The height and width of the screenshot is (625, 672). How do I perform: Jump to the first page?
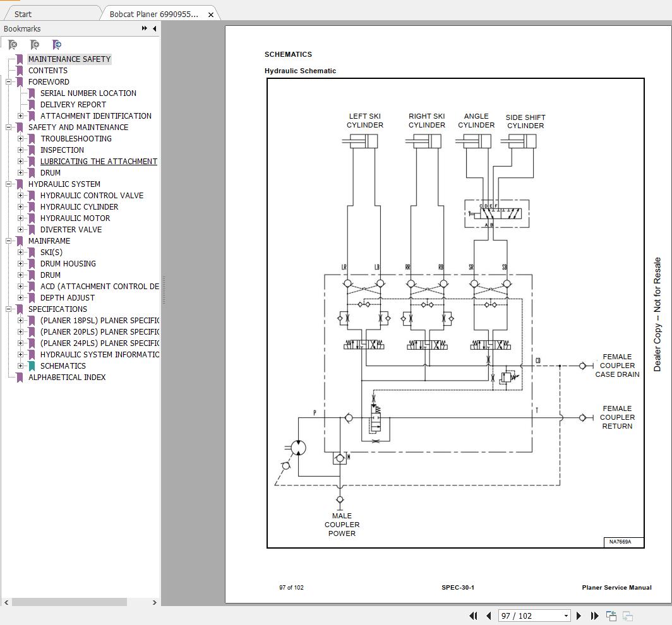pos(473,616)
